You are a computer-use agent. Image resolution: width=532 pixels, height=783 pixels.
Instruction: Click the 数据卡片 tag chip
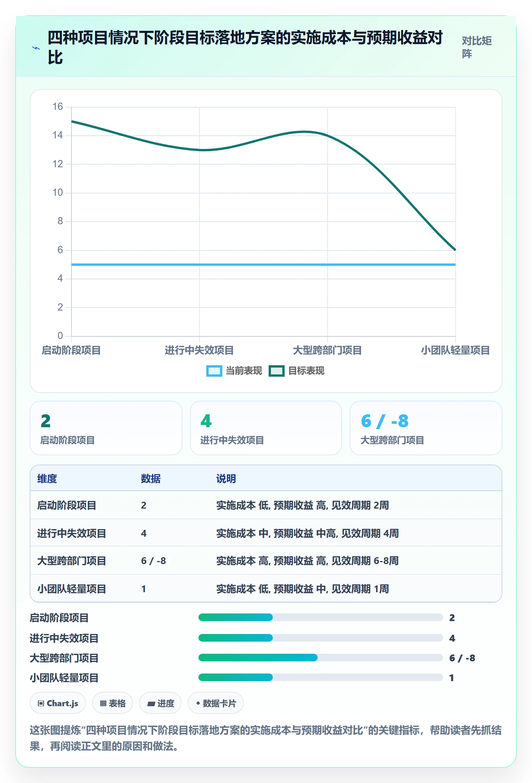click(216, 703)
